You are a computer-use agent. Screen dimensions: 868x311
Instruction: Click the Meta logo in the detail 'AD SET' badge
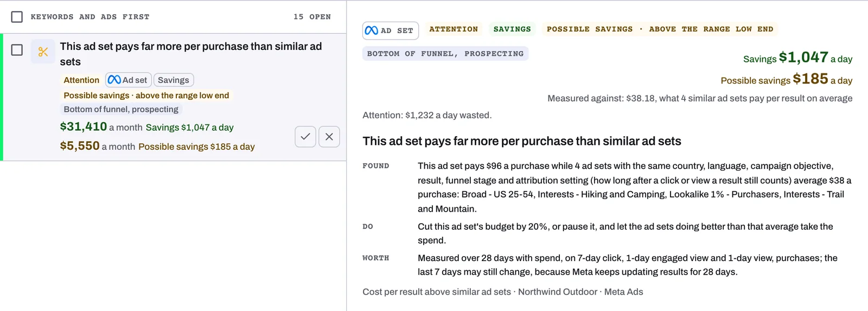(371, 30)
